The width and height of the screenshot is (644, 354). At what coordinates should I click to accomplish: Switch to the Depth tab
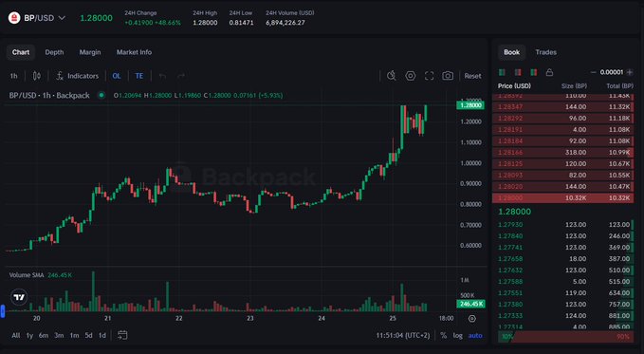tap(54, 52)
